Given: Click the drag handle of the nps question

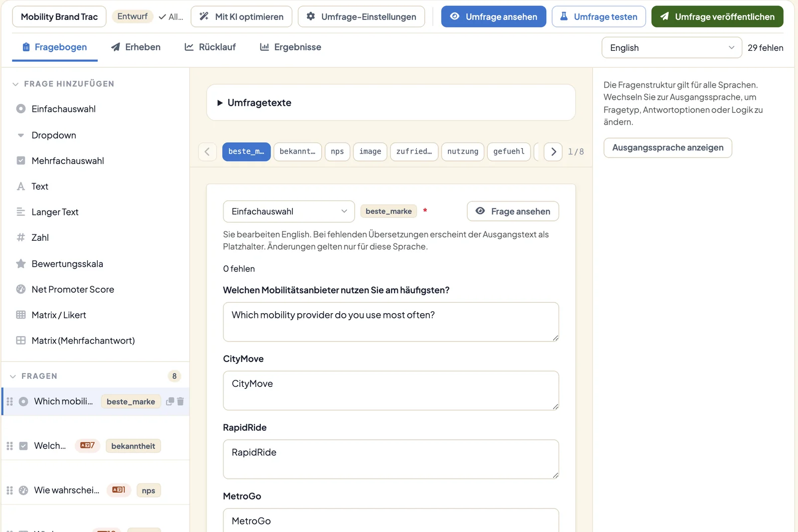Looking at the screenshot, I should coord(9,490).
